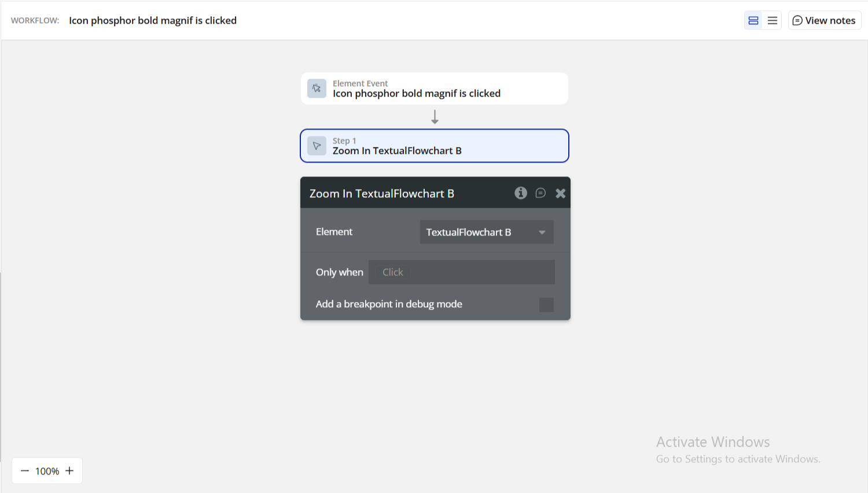Zoom out with the minus button
Viewport: 868px width, 493px height.
(25, 471)
